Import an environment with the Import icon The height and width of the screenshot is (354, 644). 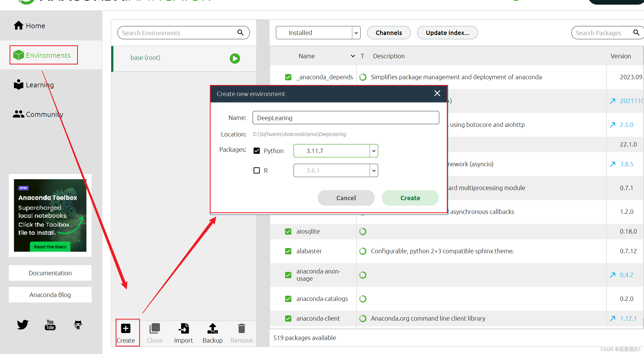pyautogui.click(x=184, y=328)
